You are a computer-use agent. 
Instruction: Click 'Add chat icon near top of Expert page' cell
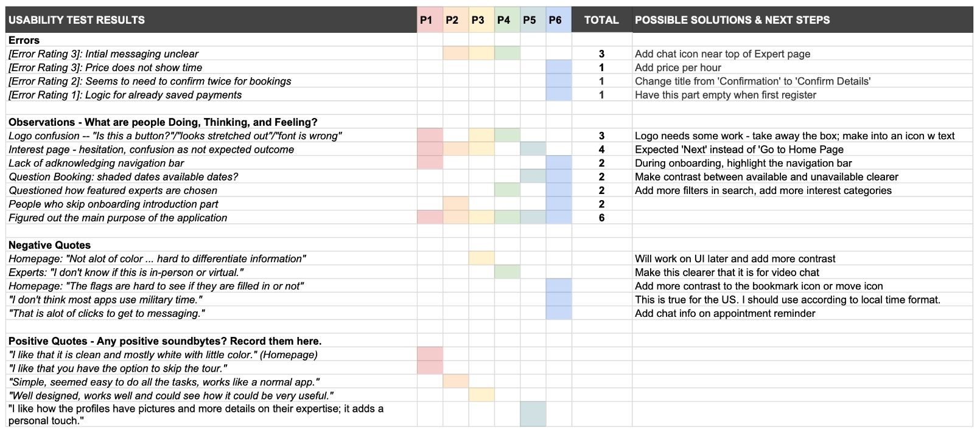(x=722, y=54)
